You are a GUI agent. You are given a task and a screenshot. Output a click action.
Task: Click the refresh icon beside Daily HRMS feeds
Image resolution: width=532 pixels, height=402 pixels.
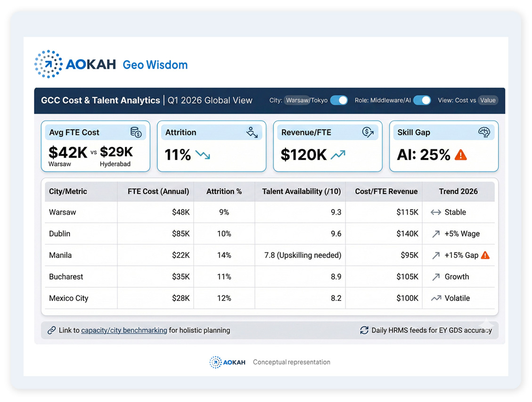coord(364,330)
